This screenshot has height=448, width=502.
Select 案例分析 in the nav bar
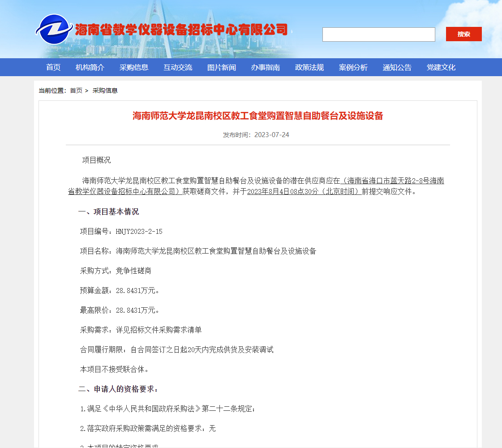click(x=353, y=67)
